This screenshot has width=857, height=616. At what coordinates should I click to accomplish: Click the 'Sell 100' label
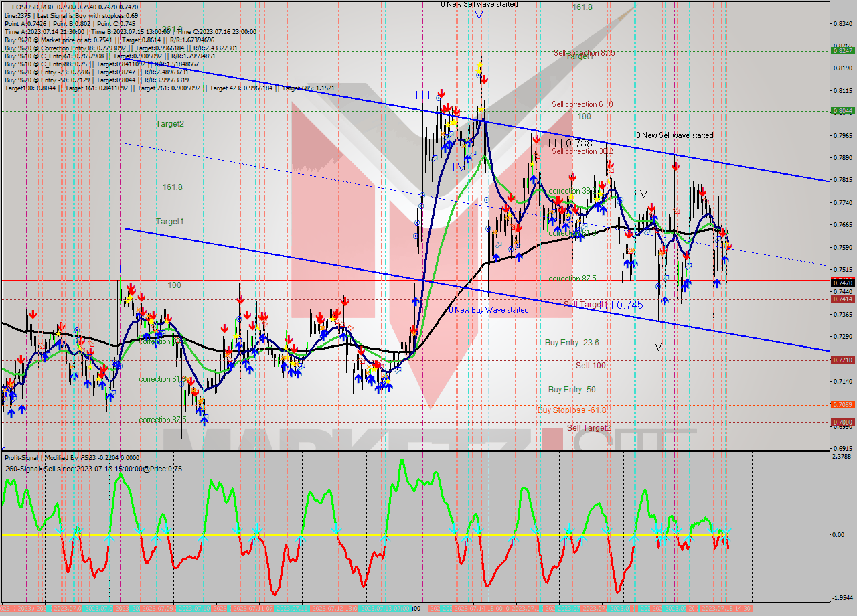591,366
